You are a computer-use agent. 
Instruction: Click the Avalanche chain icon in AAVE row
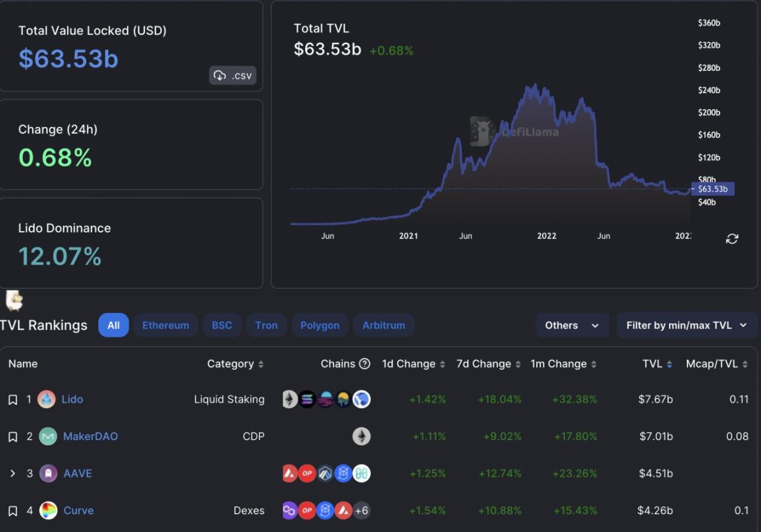290,473
